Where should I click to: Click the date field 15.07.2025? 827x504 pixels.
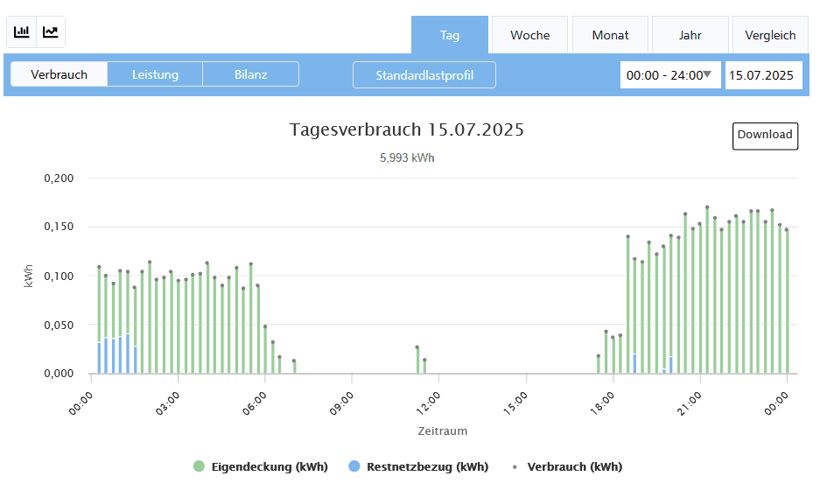pyautogui.click(x=763, y=75)
